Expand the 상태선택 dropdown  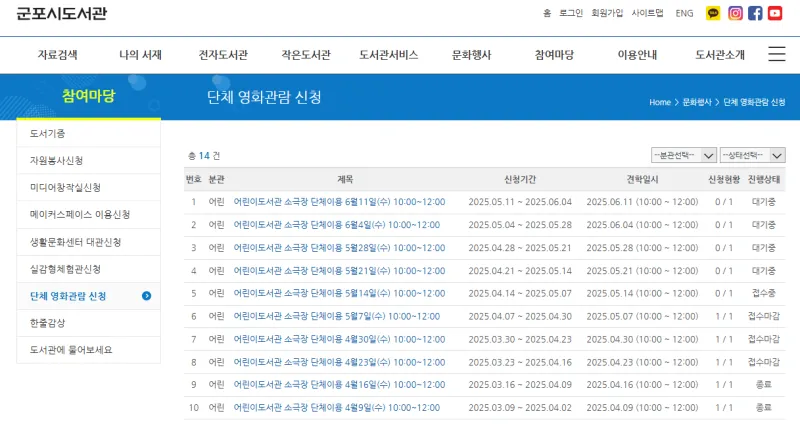(x=752, y=155)
